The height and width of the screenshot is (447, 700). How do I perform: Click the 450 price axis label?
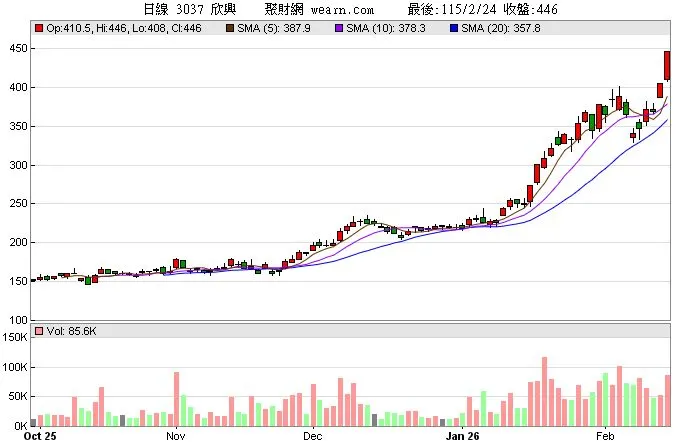pyautogui.click(x=18, y=48)
